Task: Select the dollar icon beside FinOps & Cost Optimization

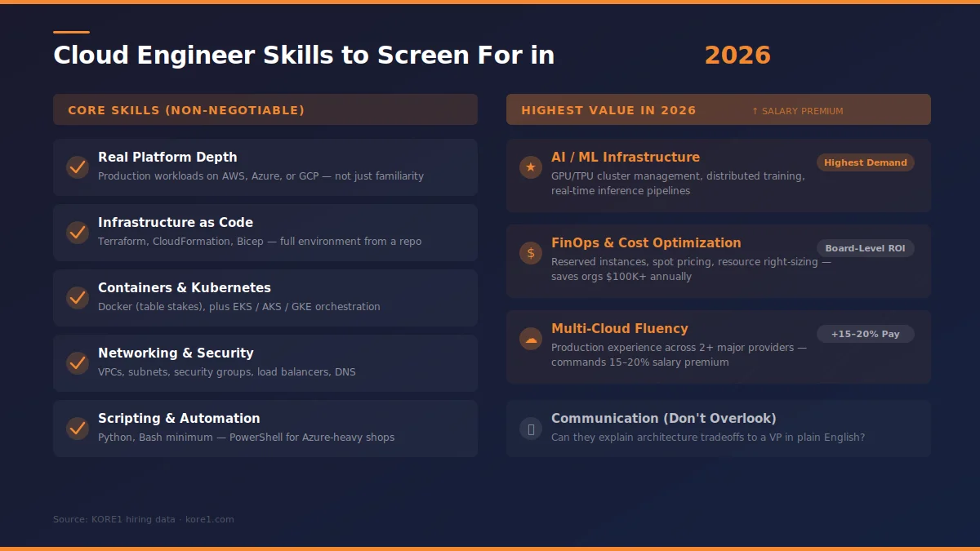Action: (530, 252)
